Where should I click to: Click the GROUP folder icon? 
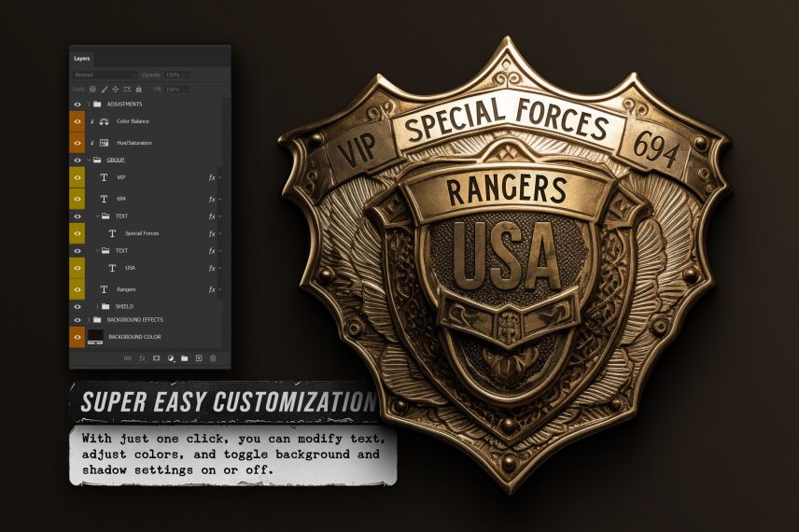[x=97, y=160]
